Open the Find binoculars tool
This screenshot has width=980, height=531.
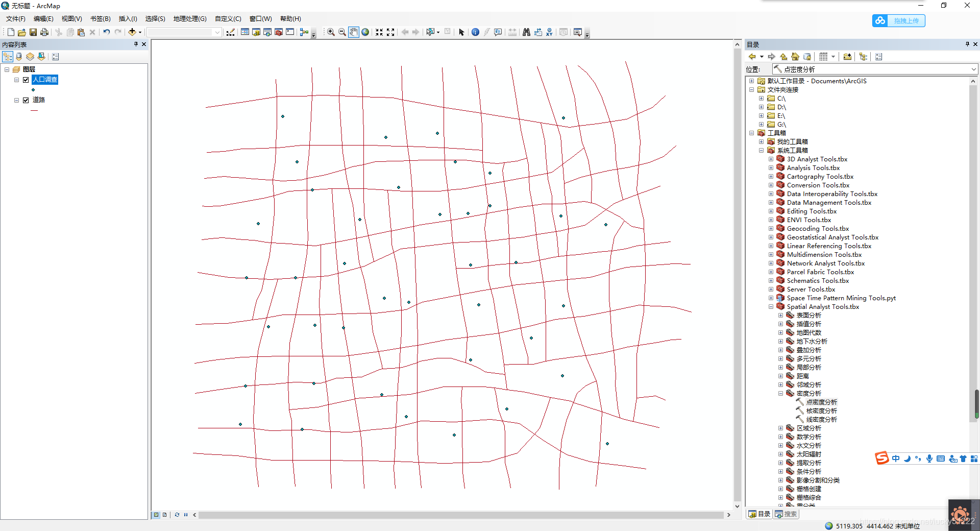pos(526,32)
